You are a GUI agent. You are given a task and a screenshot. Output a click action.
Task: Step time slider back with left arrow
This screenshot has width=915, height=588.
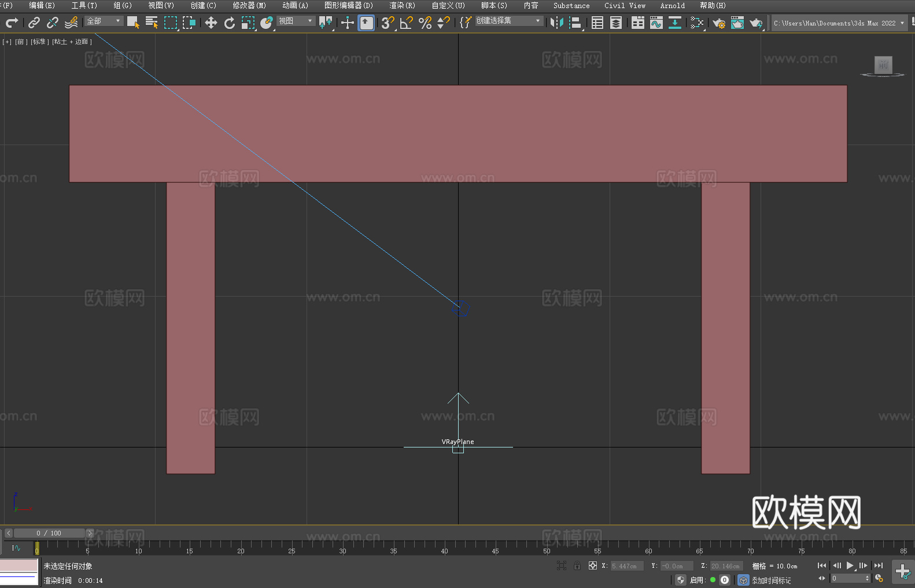(8, 533)
